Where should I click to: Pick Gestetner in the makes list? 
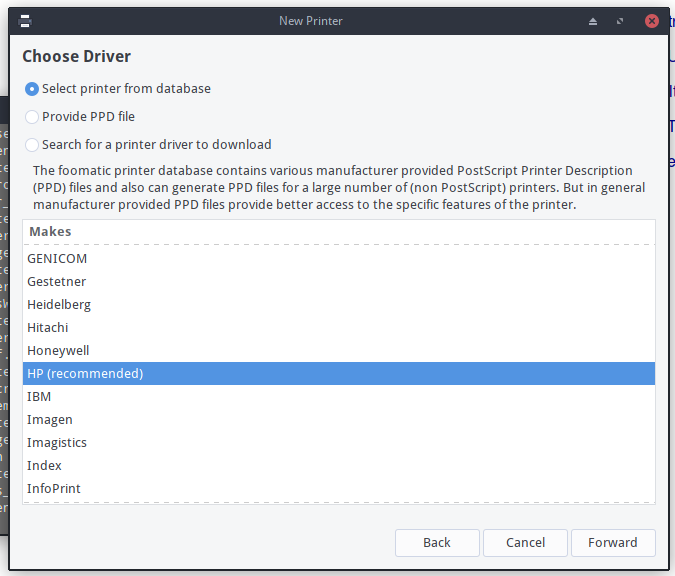(x=339, y=282)
